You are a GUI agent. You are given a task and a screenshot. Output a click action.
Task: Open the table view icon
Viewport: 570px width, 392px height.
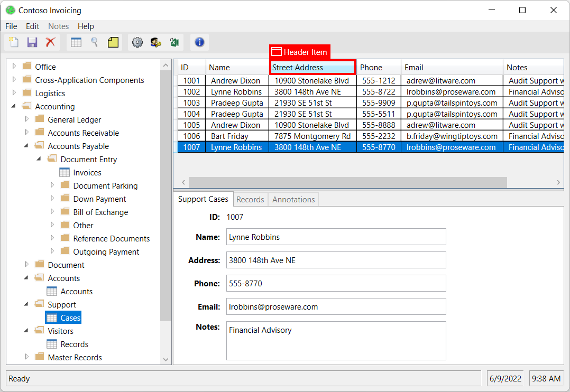(76, 42)
